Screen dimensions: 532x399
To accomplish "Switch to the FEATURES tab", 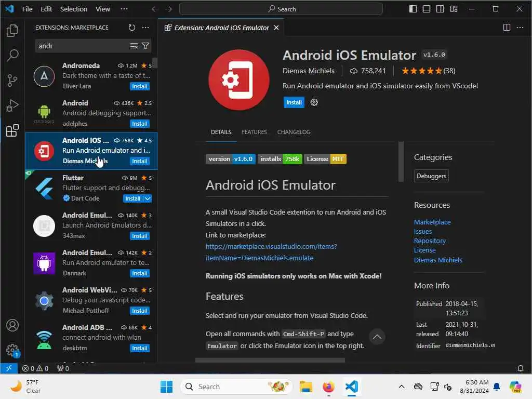I will [254, 132].
